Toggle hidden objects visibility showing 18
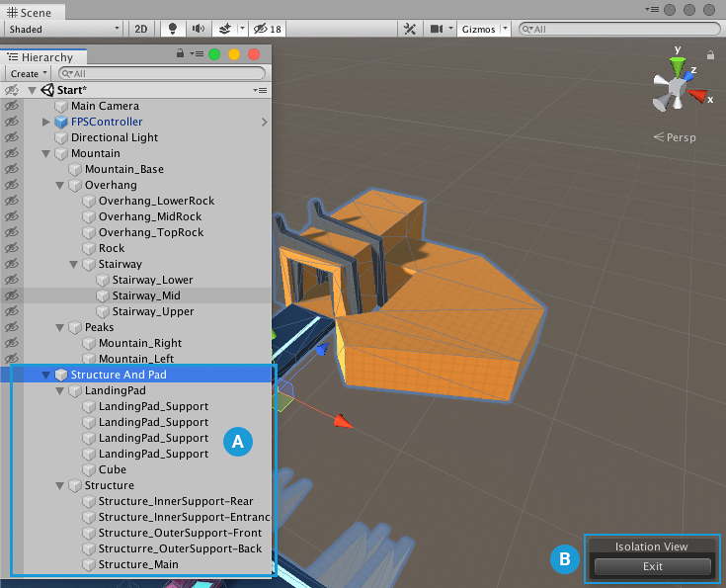726x588 pixels. [267, 29]
